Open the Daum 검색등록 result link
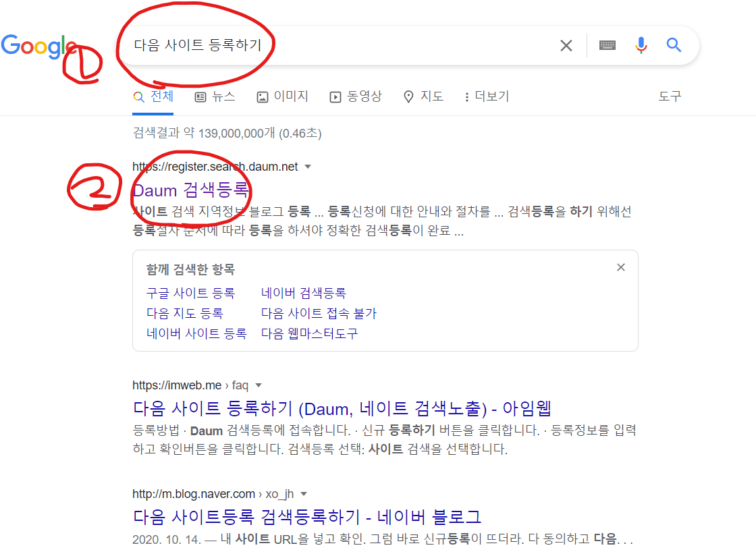 [x=191, y=190]
